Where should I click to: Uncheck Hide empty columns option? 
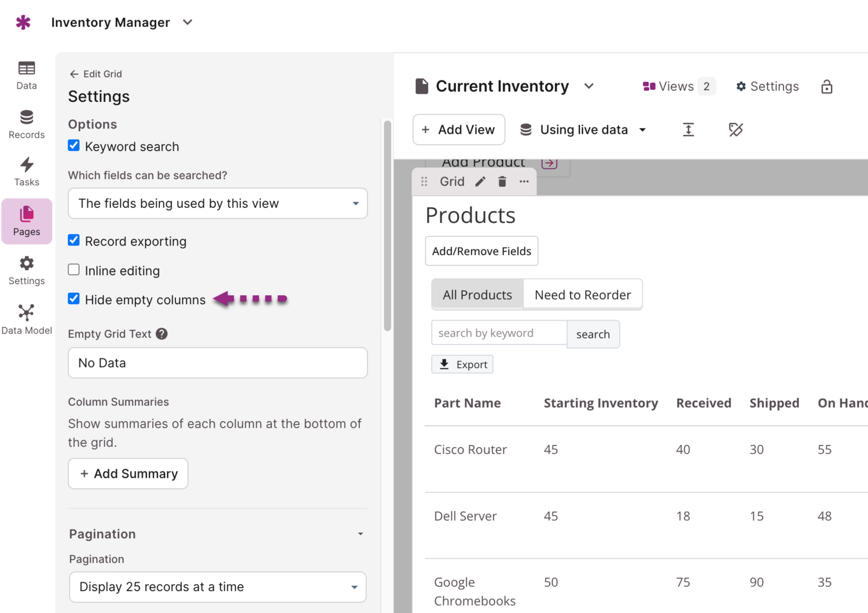point(74,299)
